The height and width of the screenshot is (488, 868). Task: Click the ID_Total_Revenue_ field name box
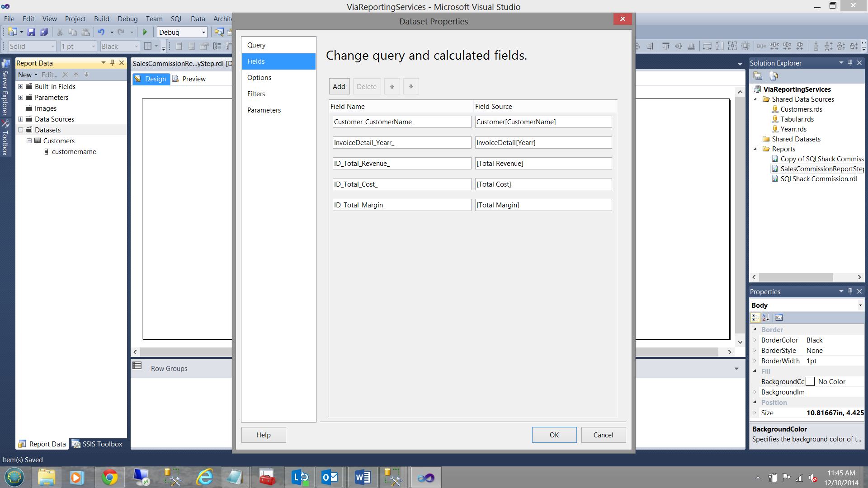tap(401, 164)
